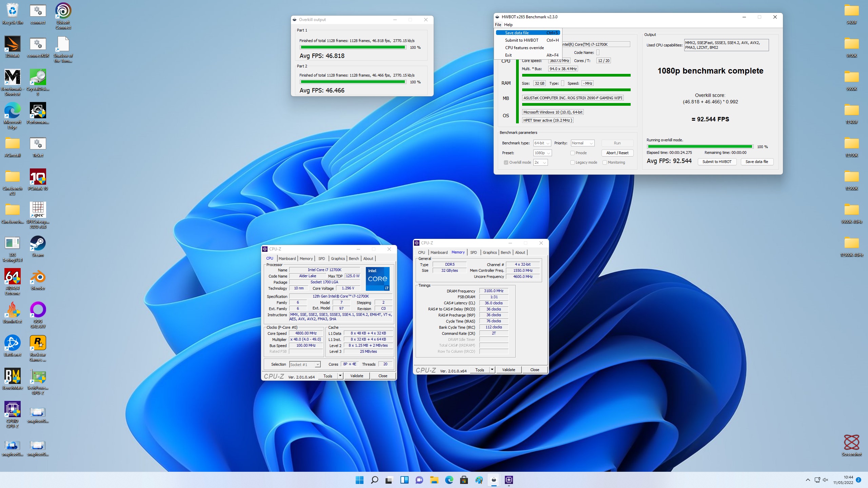The height and width of the screenshot is (488, 868).
Task: Enable the Monitoring checkbox
Action: coord(605,162)
